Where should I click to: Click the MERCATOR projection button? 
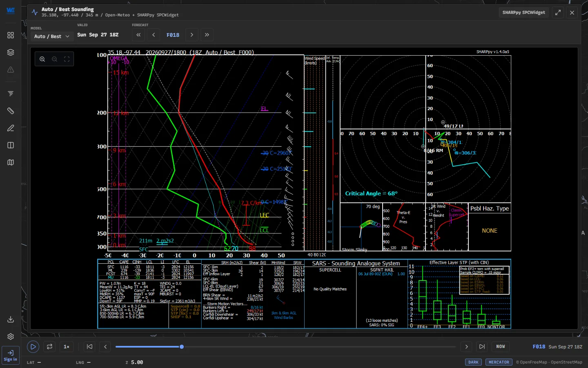(499, 362)
